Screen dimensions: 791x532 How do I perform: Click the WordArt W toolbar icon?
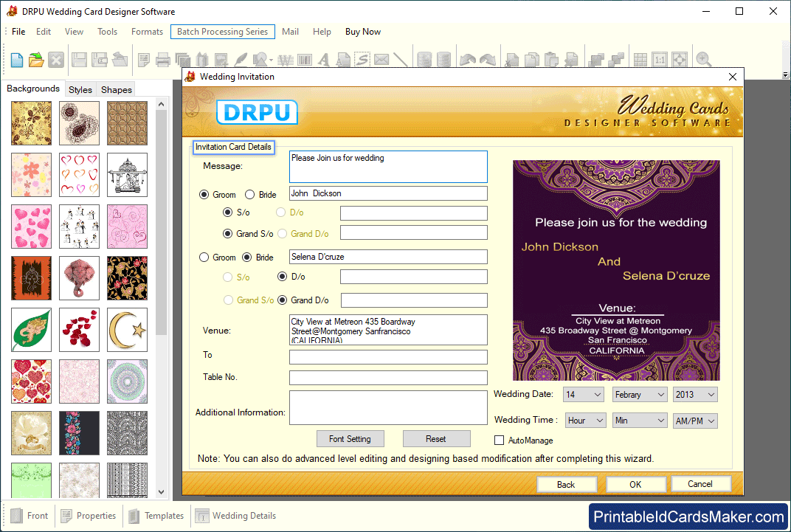pyautogui.click(x=286, y=60)
